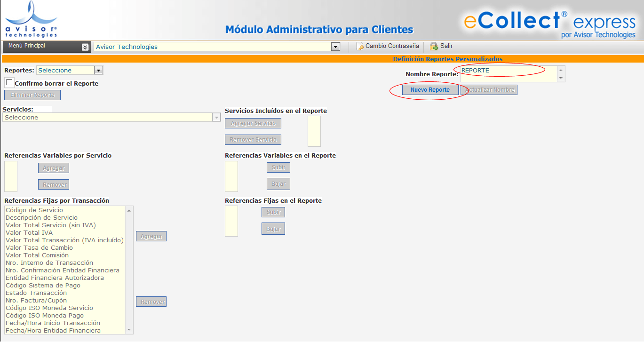Select Nro. Interno de Transacción item

65,263
